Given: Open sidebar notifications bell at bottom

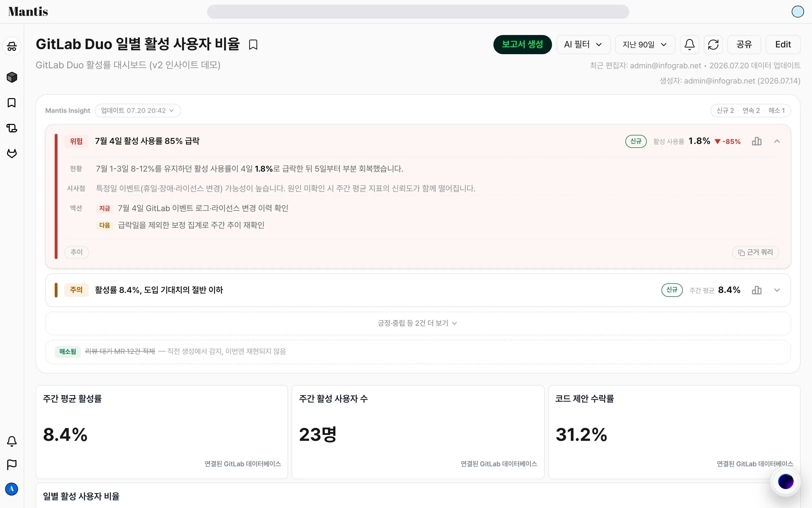Looking at the screenshot, I should click(x=12, y=441).
